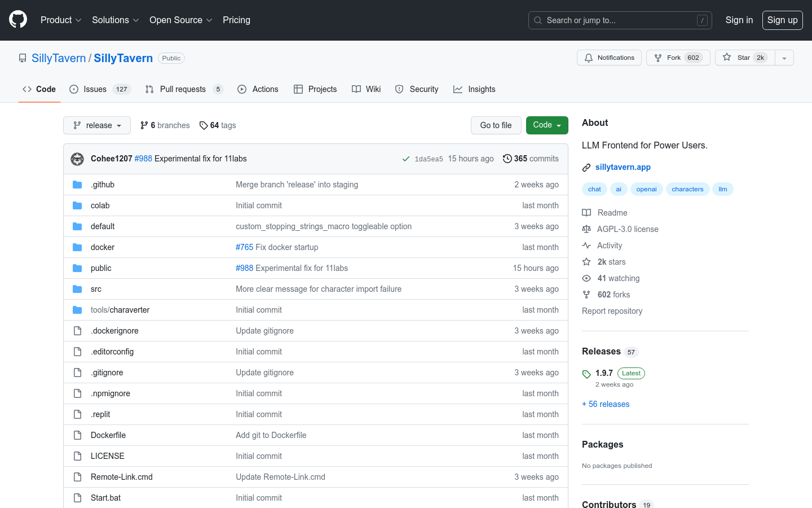Expand the Open Source menu

point(180,20)
